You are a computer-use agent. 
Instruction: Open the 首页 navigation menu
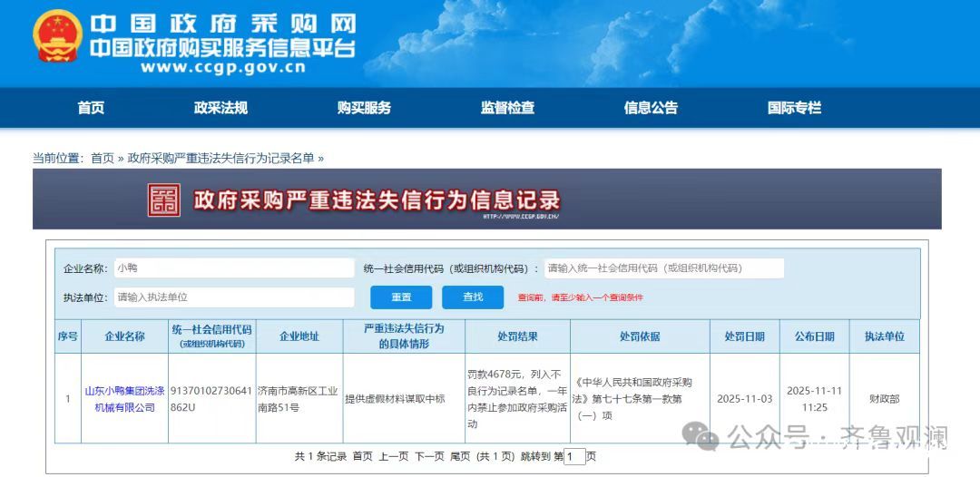pos(92,108)
